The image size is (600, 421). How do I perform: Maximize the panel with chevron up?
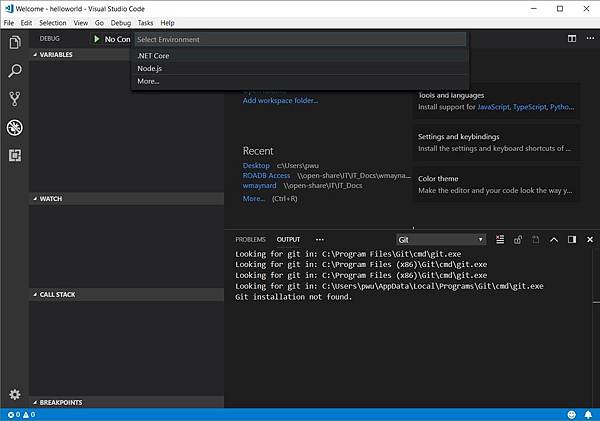tap(554, 240)
